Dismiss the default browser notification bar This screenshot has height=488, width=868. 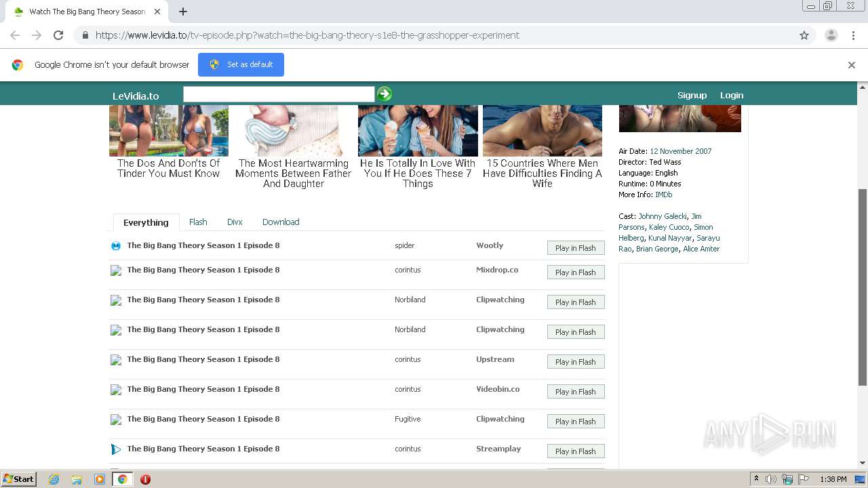coord(852,65)
